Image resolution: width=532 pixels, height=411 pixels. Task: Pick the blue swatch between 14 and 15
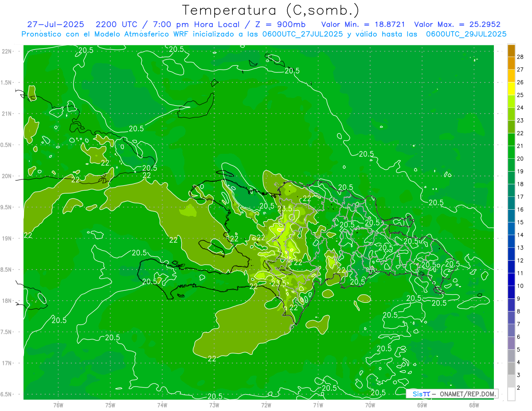pos(511,229)
